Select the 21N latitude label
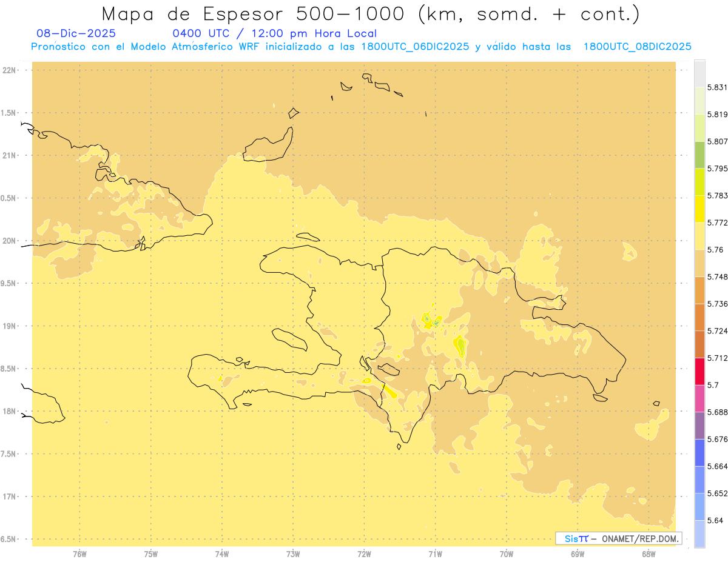Viewport: 728px width, 562px height. click(x=10, y=155)
